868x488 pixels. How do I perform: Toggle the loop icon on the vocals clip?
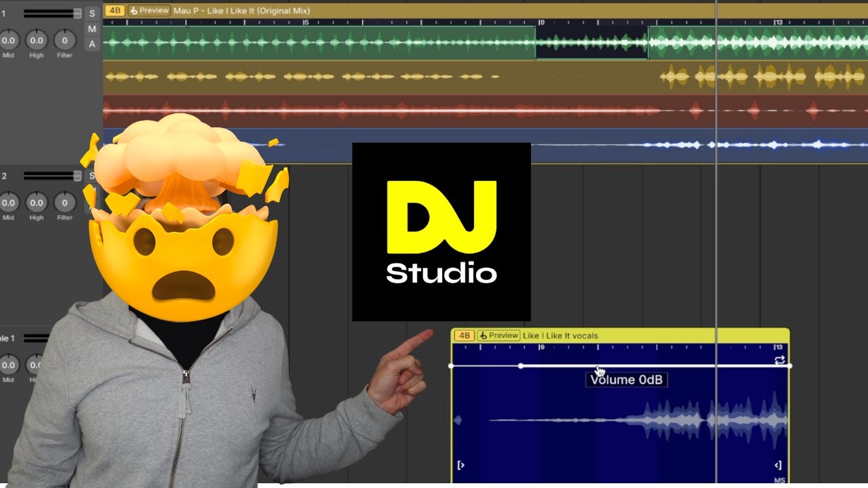[780, 360]
